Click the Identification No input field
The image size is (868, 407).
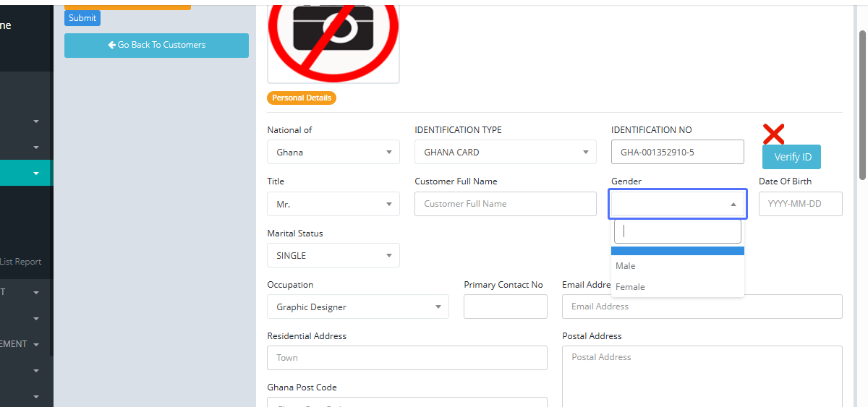677,153
